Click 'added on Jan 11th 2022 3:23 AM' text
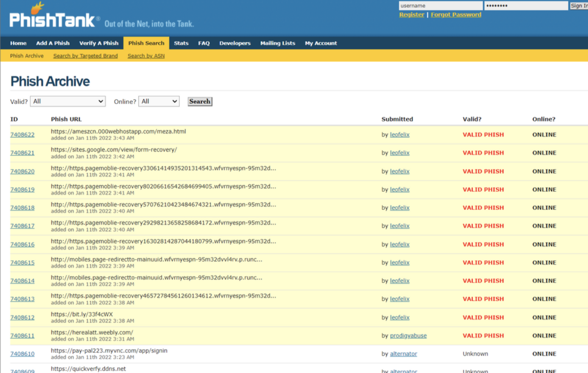The width and height of the screenshot is (588, 373). 92,357
